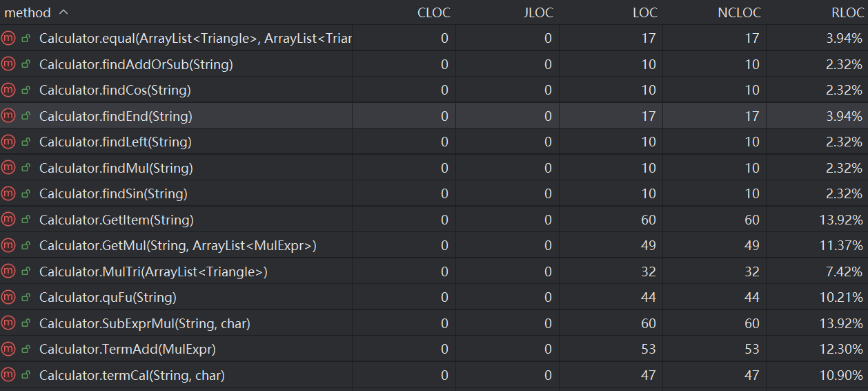Select the Calculator.findAddOrSub(String) entry

[136, 64]
